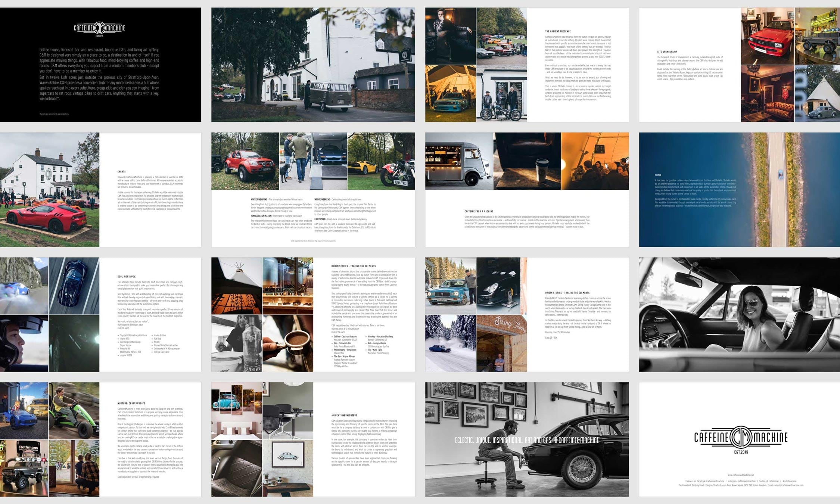Open the photo of the framed Beetle print on a brick wall
Viewport: 840px width, 504px height.
pos(288,468)
